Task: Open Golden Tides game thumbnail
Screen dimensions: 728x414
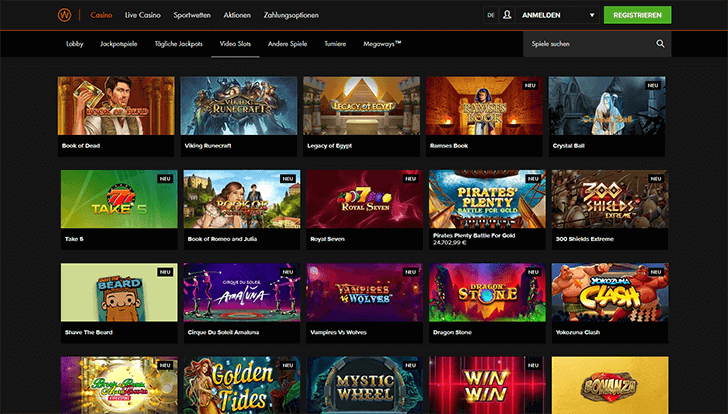Action: [242, 385]
